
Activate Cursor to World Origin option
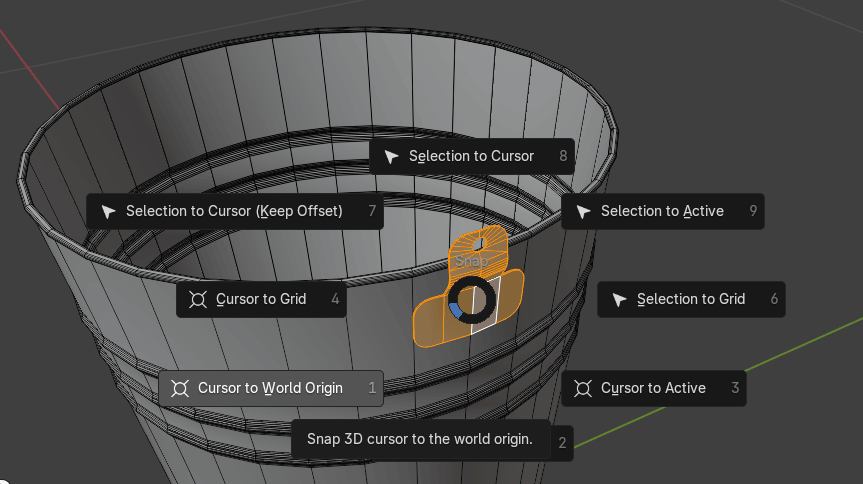[270, 388]
